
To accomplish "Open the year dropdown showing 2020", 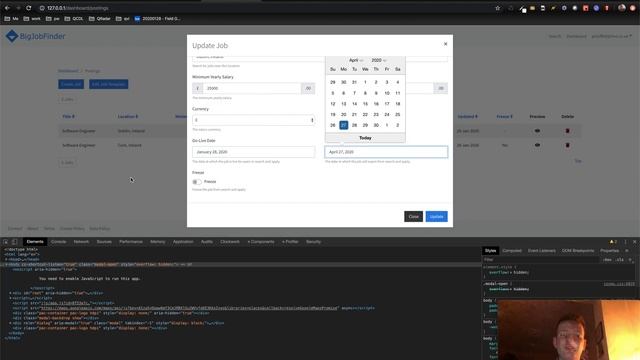I will click(x=378, y=60).
